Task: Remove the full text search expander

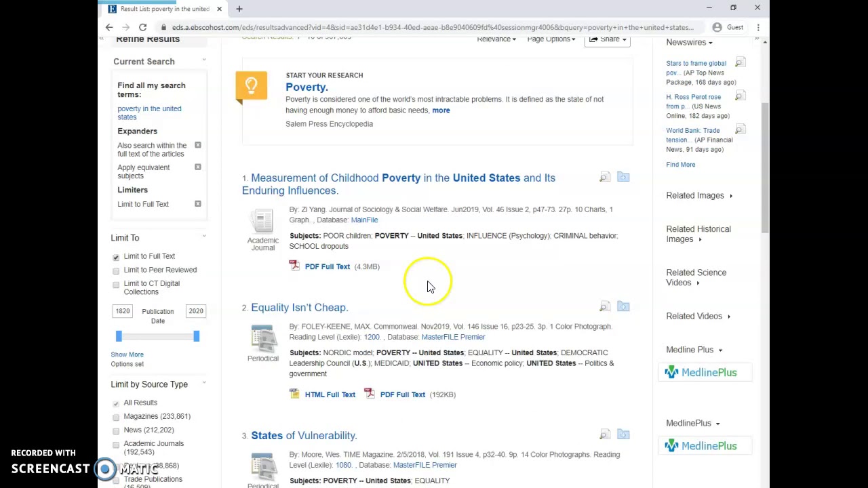Action: [x=198, y=145]
